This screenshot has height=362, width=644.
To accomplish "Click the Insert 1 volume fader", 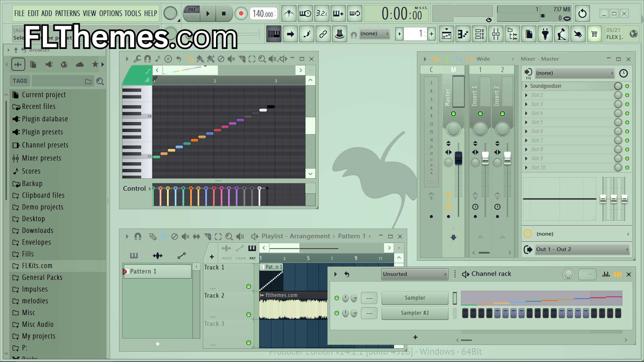I will point(485,158).
